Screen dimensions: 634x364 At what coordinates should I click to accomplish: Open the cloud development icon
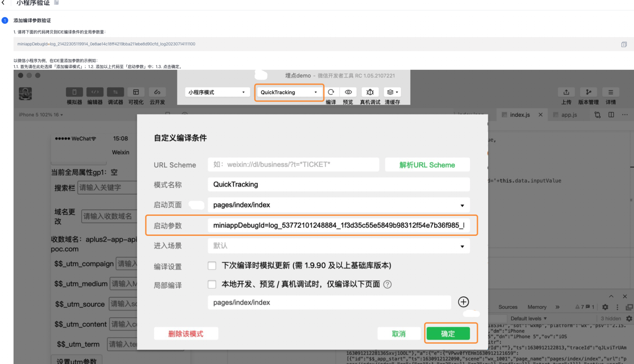tap(157, 92)
